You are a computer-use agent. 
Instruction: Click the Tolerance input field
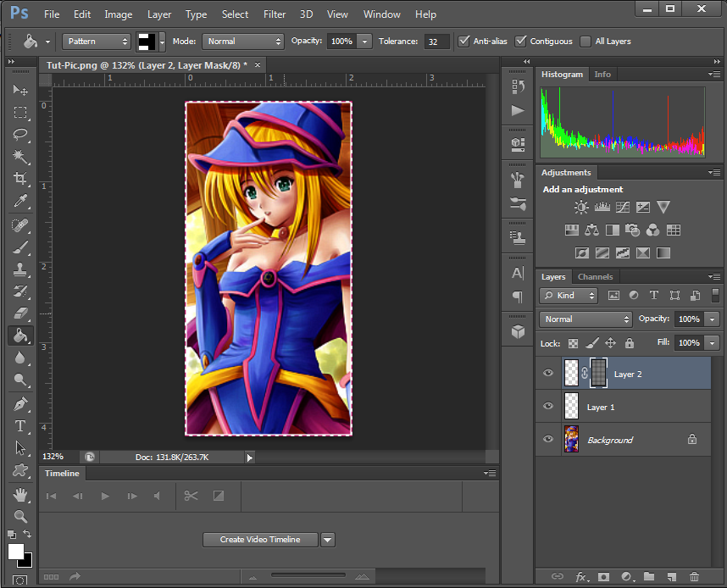pyautogui.click(x=436, y=42)
